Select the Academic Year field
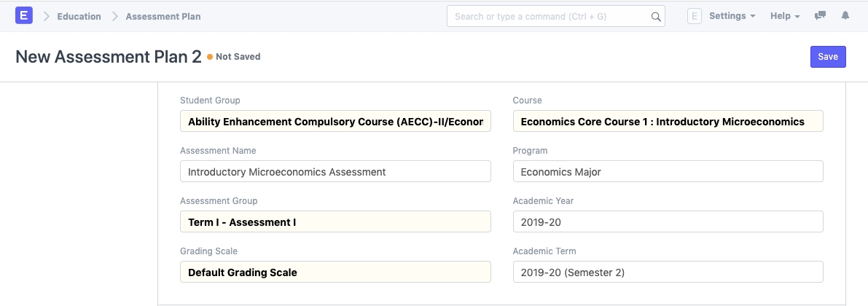This screenshot has width=868, height=306. click(x=668, y=222)
